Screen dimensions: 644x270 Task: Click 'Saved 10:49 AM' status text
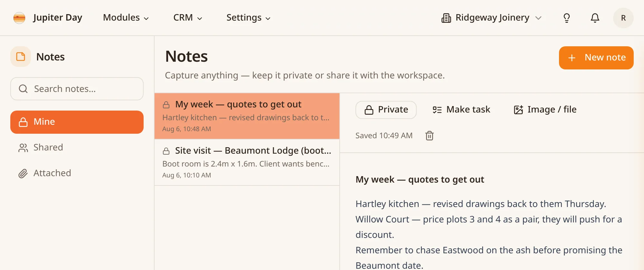384,136
